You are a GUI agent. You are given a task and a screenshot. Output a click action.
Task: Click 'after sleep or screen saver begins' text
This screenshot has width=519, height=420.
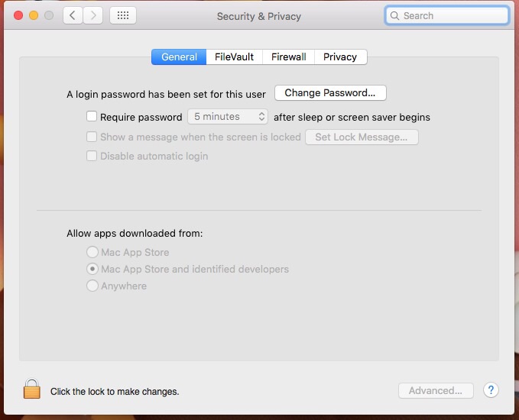352,117
